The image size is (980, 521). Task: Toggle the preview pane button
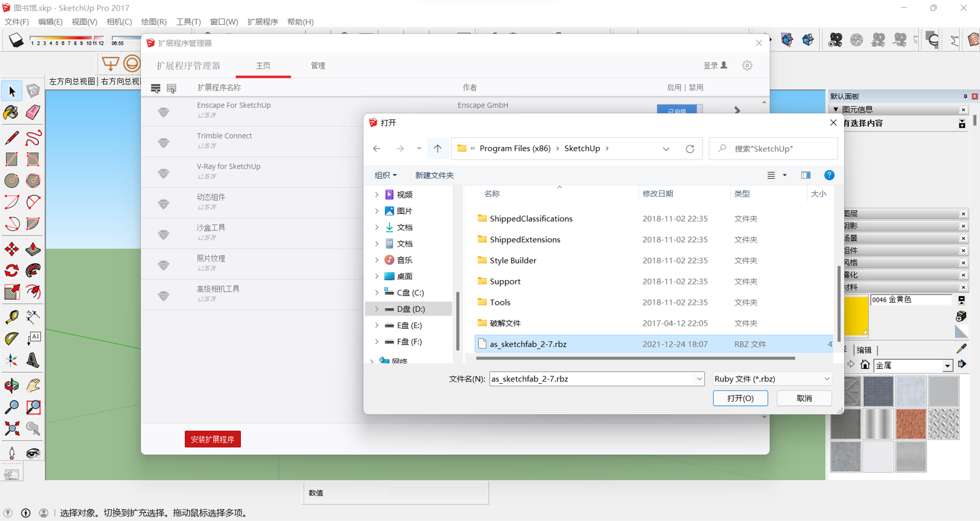(x=806, y=176)
